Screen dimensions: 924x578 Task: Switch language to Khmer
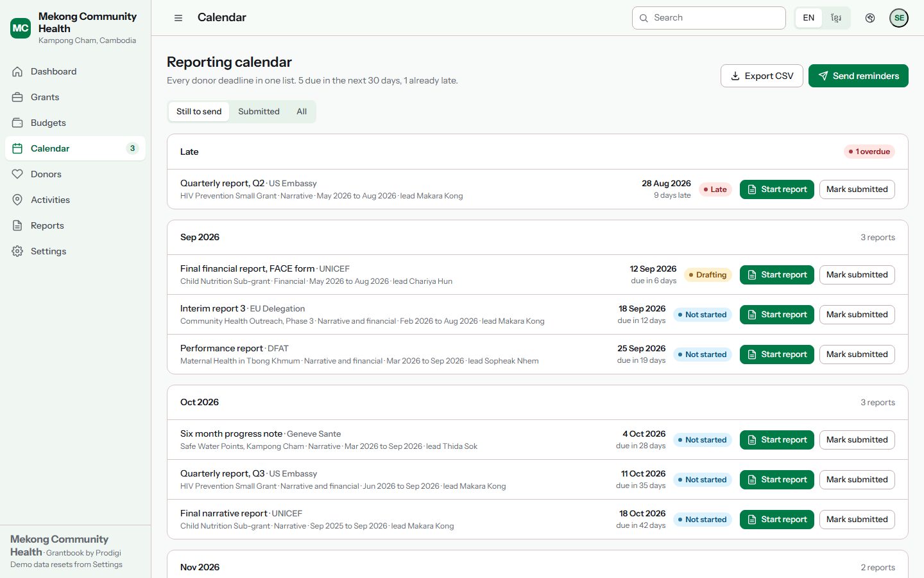point(836,18)
